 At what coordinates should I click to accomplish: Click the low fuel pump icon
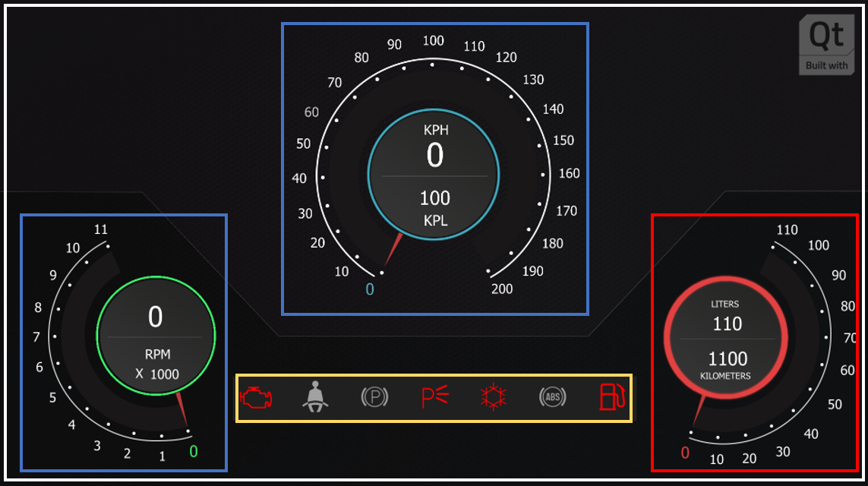612,397
